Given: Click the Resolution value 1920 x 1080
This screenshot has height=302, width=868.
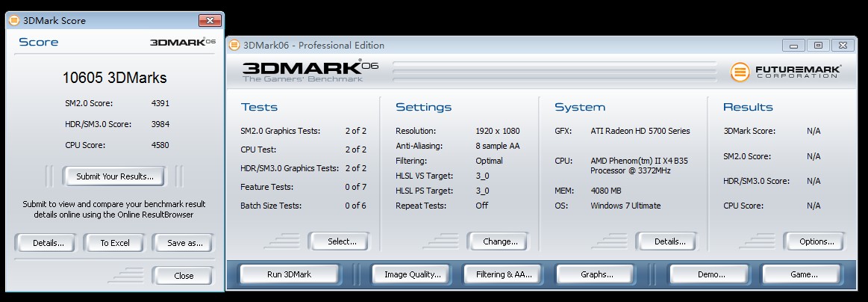Looking at the screenshot, I should click(x=497, y=131).
